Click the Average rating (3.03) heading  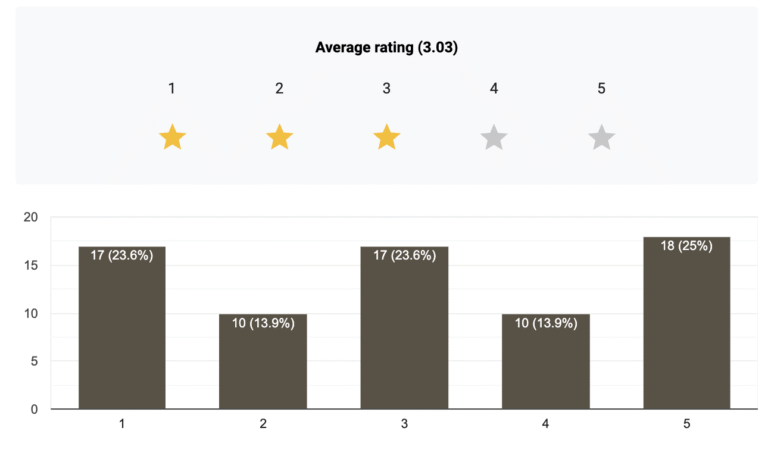386,47
